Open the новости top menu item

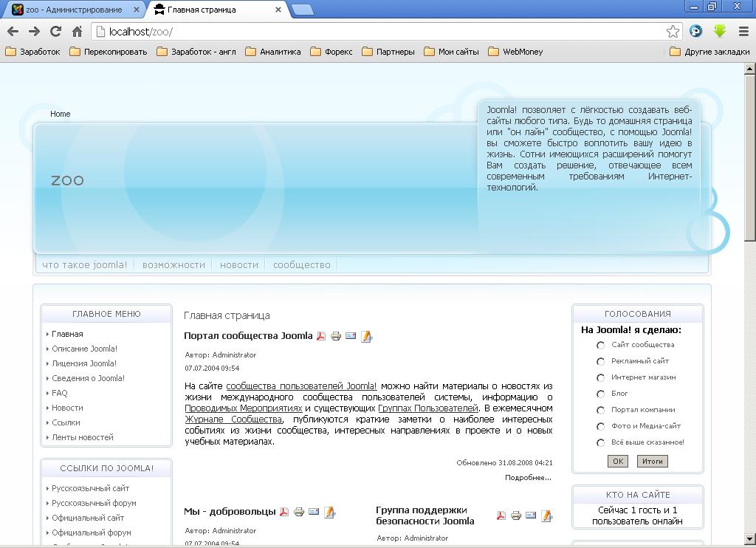click(239, 265)
